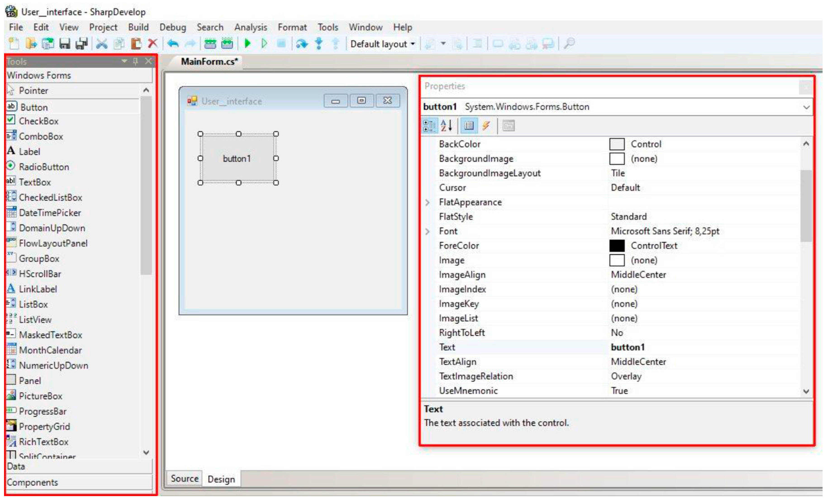
Task: Select RadioButton control in toolbox
Action: coord(44,167)
